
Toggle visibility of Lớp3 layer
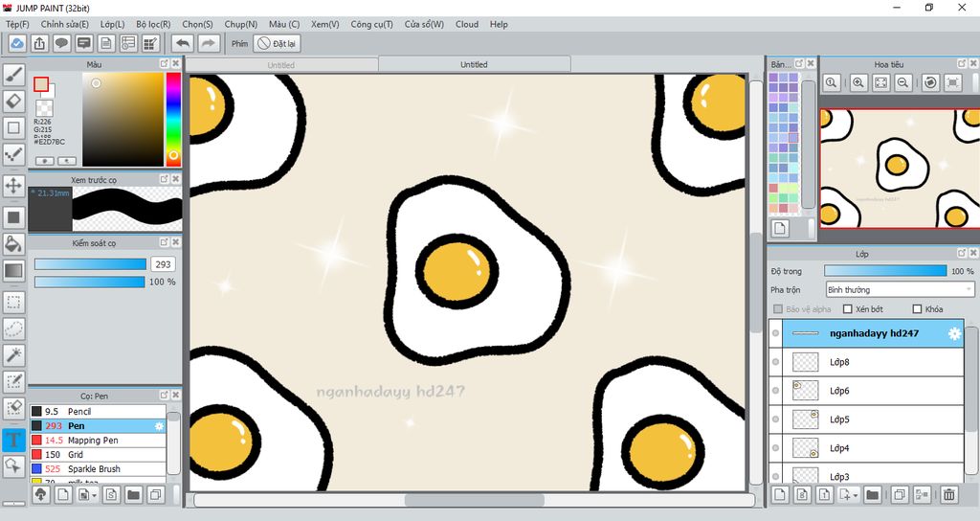pos(775,477)
